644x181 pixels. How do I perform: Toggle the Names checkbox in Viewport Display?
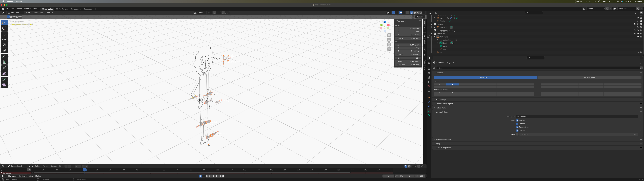click(517, 121)
